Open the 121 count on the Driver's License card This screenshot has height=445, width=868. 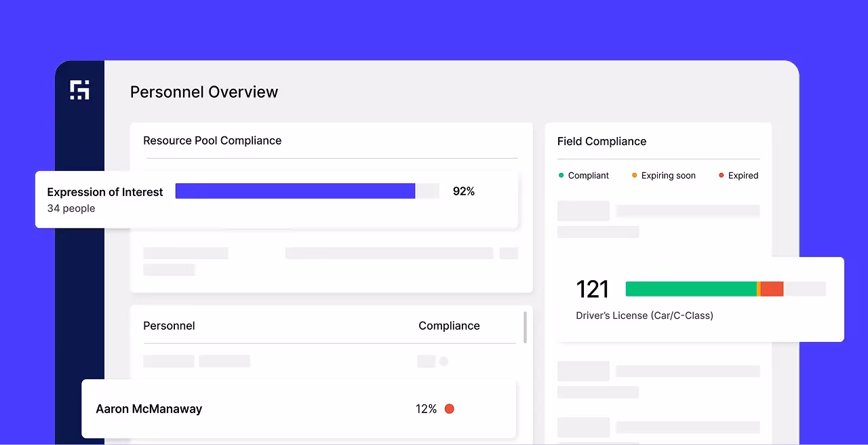tap(593, 289)
